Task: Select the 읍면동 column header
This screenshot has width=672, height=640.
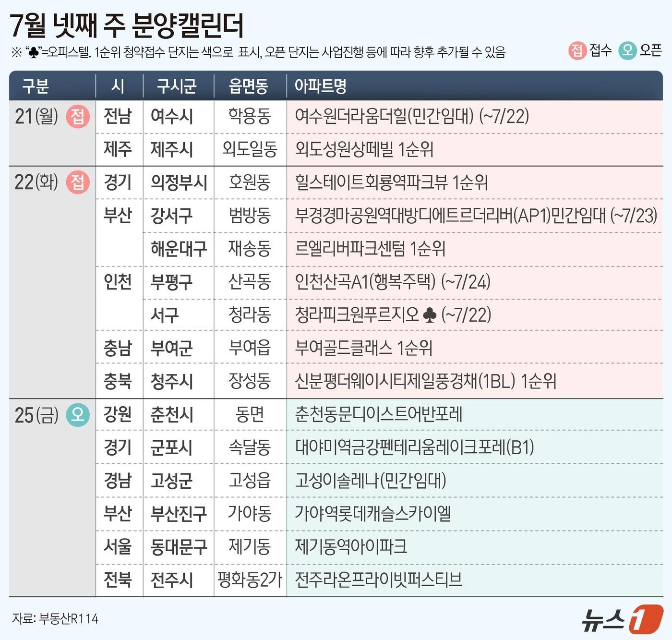Action: pos(249,86)
